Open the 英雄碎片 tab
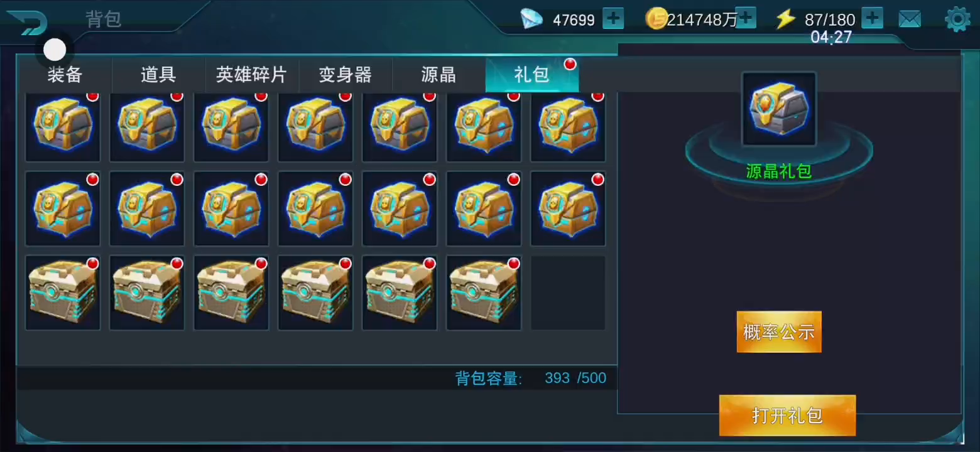 (x=251, y=75)
